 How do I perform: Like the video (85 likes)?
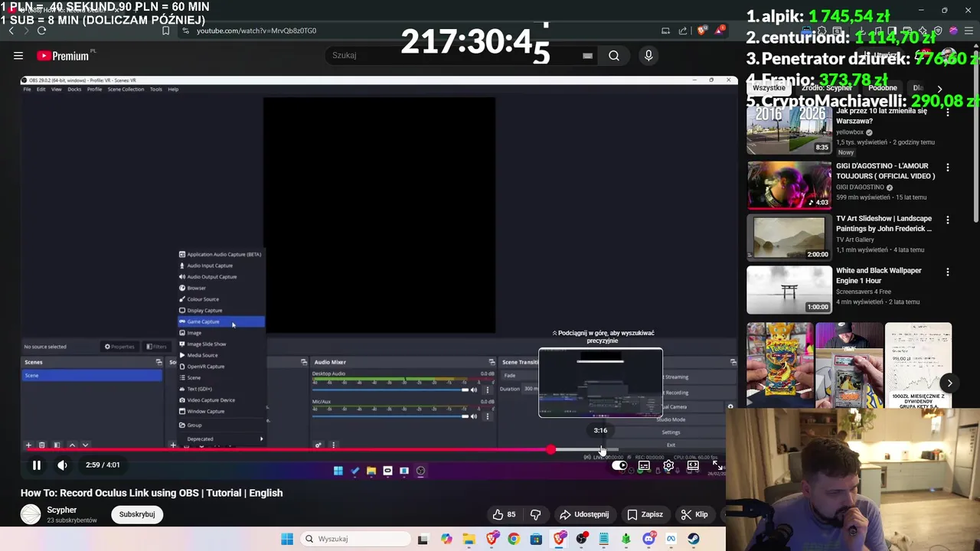505,514
